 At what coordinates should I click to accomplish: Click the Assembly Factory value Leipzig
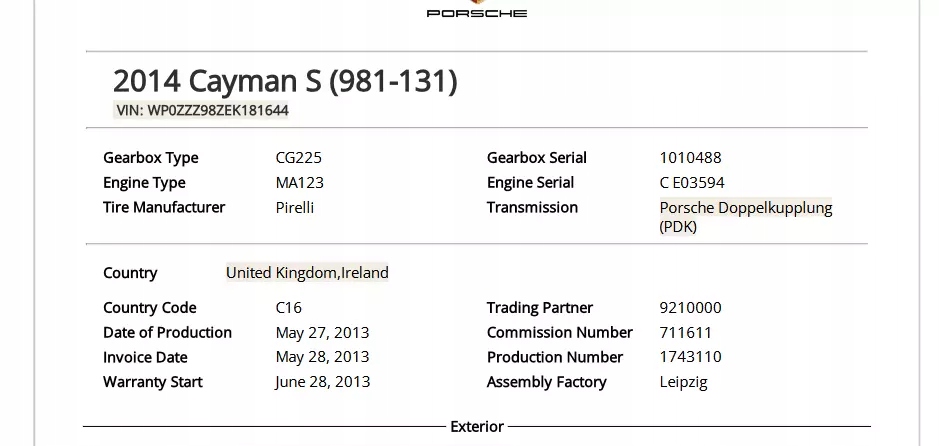click(x=683, y=382)
